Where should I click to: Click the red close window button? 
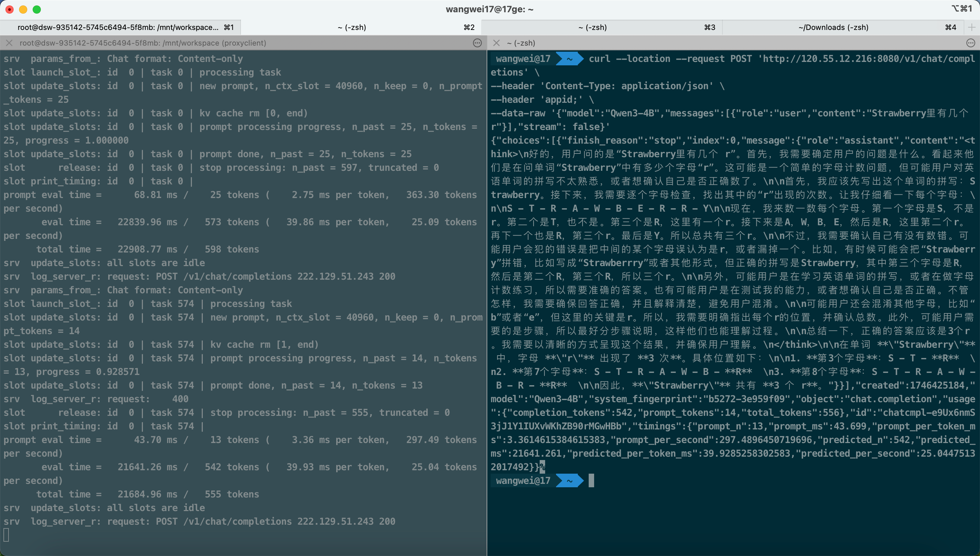tap(10, 9)
